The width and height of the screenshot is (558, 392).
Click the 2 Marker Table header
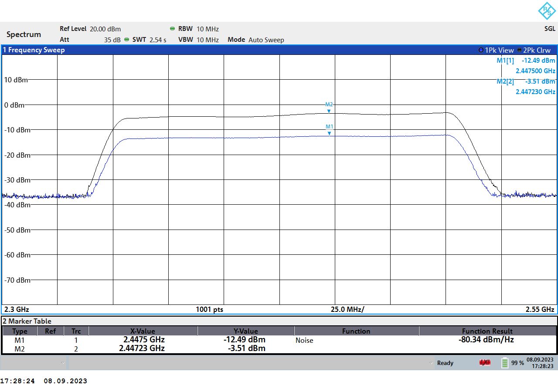pyautogui.click(x=27, y=321)
